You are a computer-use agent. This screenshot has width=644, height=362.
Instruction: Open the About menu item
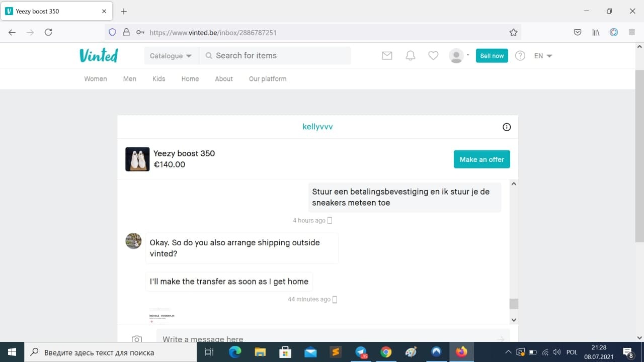pyautogui.click(x=224, y=79)
